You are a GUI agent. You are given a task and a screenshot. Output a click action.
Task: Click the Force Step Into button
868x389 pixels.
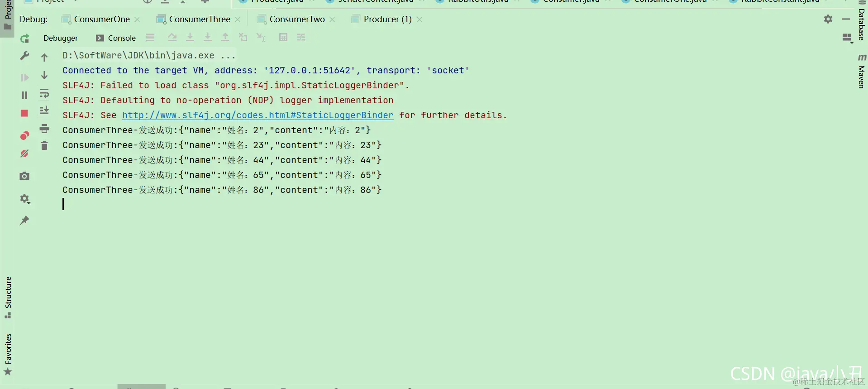[x=208, y=38]
